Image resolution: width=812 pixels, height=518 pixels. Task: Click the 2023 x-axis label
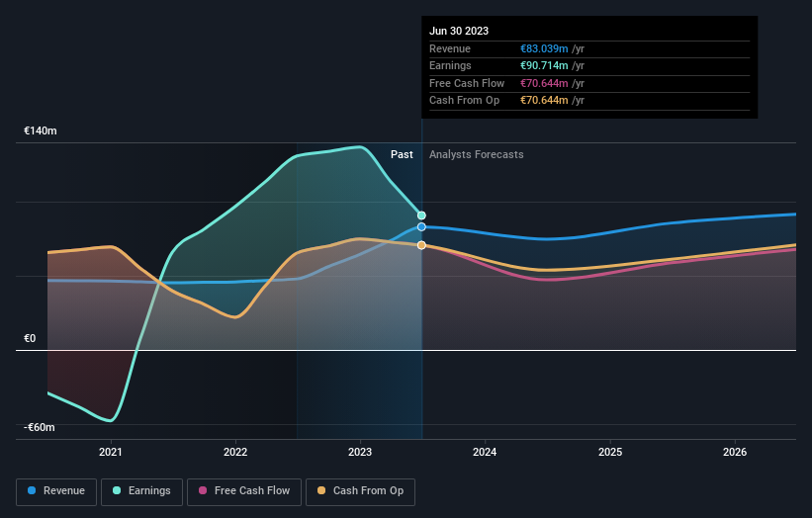tap(360, 452)
